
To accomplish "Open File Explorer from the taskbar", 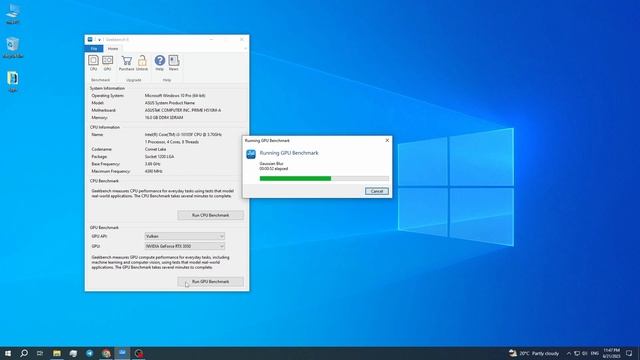I will click(57, 353).
